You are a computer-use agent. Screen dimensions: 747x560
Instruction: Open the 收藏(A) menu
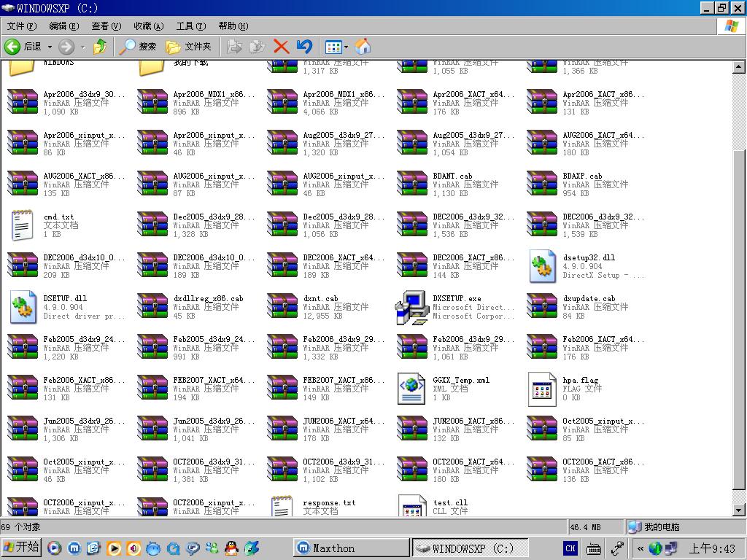point(149,26)
